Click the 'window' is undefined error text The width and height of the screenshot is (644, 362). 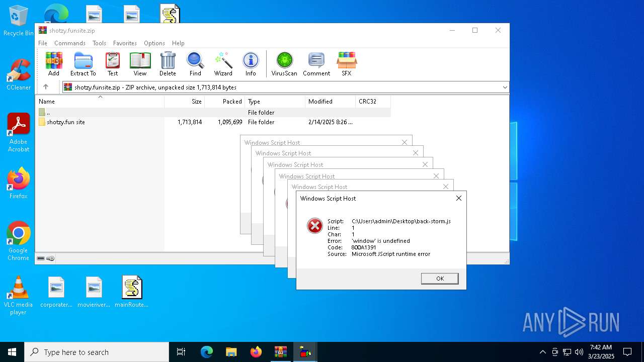(381, 241)
